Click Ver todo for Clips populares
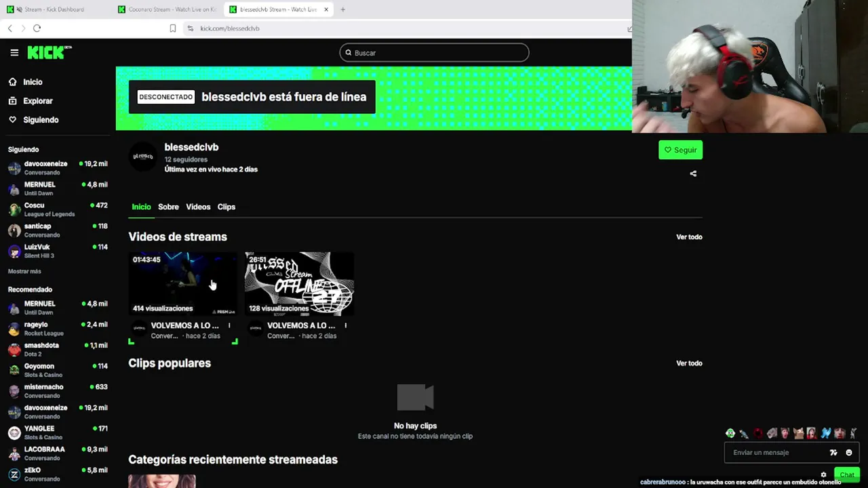The width and height of the screenshot is (868, 488). pos(689,363)
